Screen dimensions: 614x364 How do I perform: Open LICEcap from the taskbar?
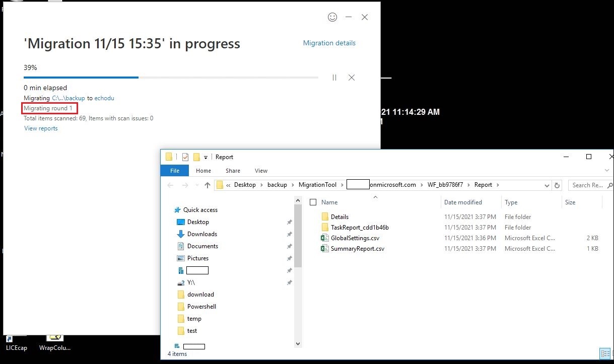click(x=16, y=338)
